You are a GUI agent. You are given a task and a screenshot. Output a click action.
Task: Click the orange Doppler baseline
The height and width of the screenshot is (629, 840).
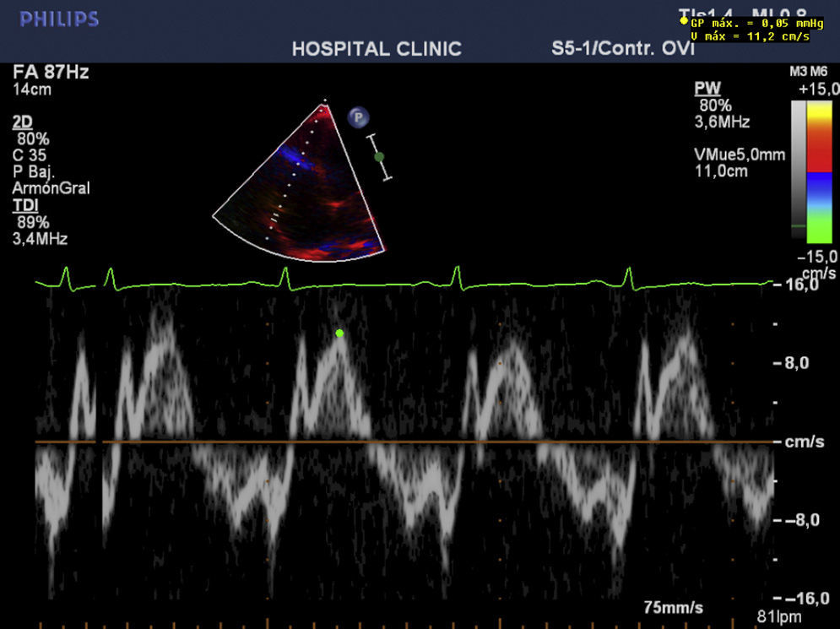422,442
